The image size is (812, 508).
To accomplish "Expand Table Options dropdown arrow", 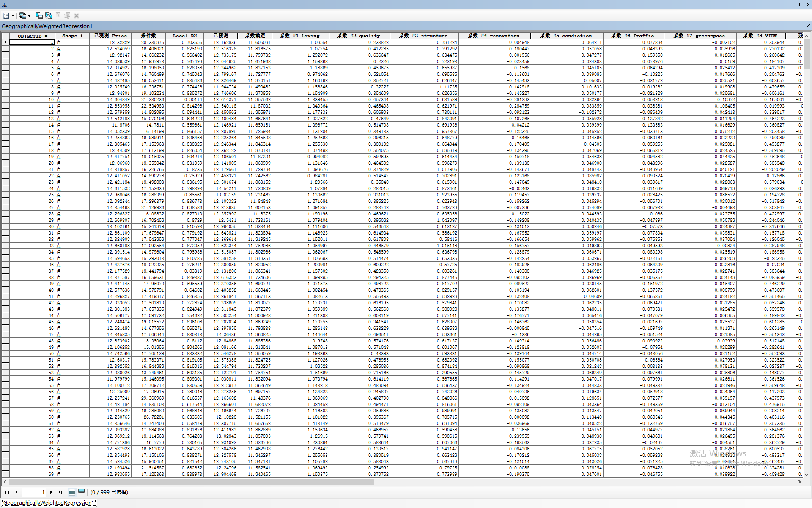I will point(13,16).
